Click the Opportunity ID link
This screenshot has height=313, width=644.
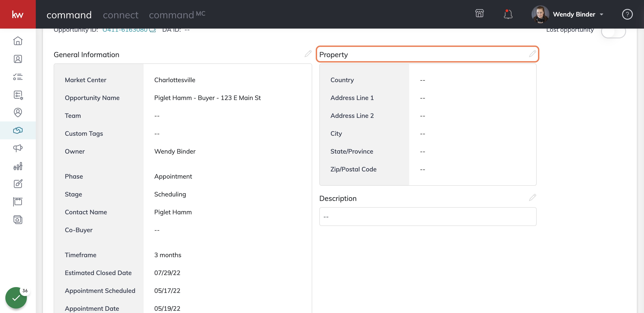point(125,30)
